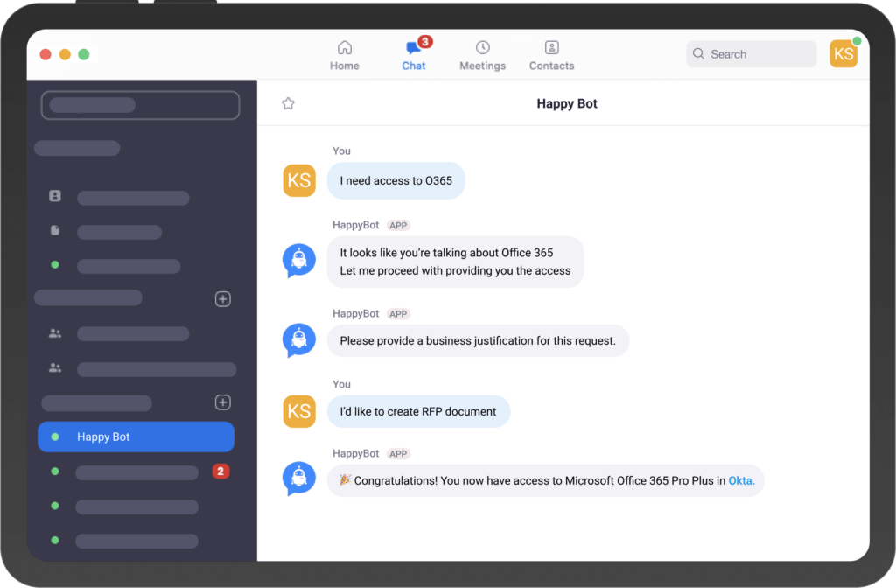Open the Contacts icon
896x588 pixels.
pyautogui.click(x=551, y=48)
